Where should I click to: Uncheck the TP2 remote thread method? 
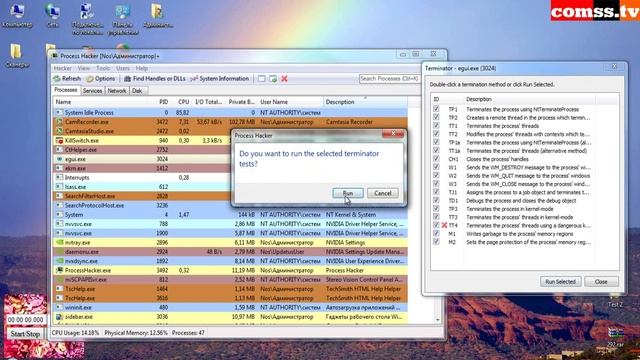point(436,117)
